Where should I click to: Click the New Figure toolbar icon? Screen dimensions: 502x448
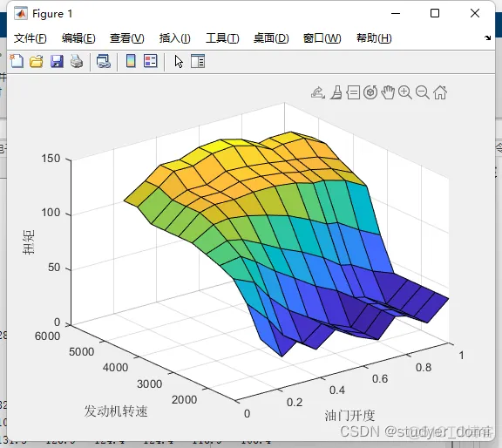tap(17, 61)
